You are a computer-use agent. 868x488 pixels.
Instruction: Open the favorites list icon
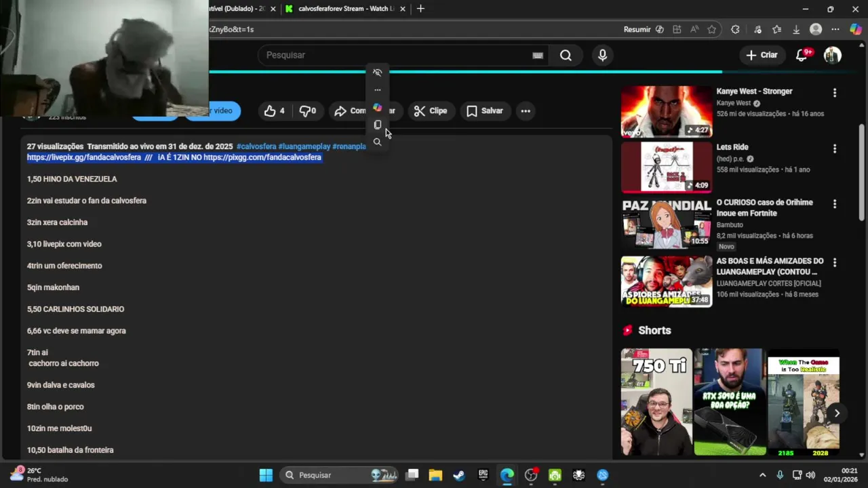click(x=777, y=29)
